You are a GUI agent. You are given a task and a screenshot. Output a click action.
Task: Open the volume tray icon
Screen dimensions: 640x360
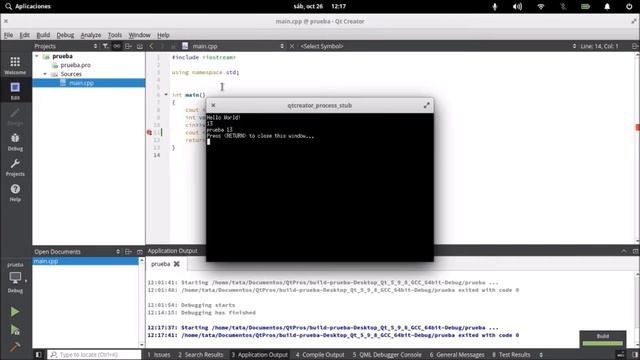[517, 7]
